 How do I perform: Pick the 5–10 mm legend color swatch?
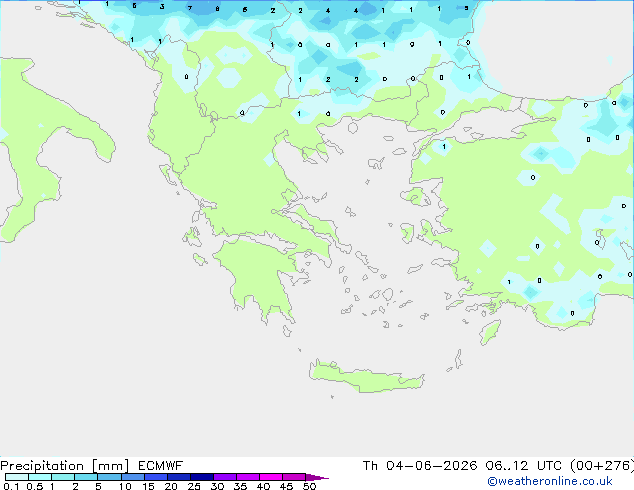109,477
